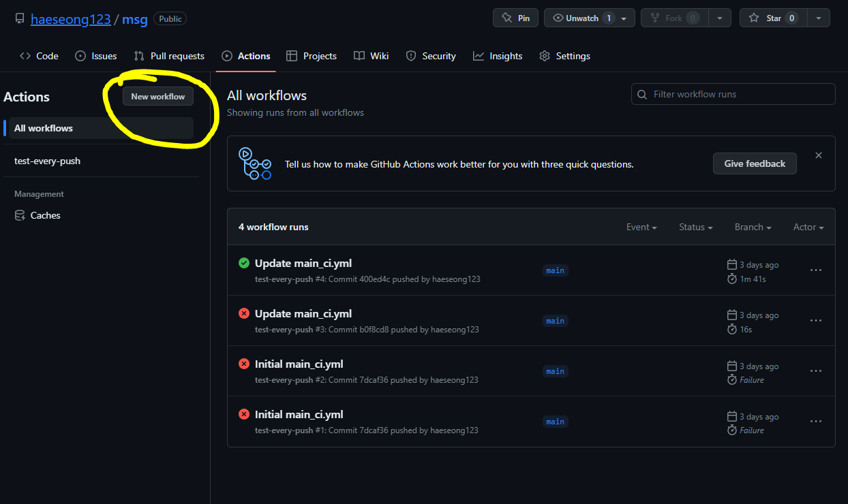Click the red failed icon on run #2

(244, 364)
